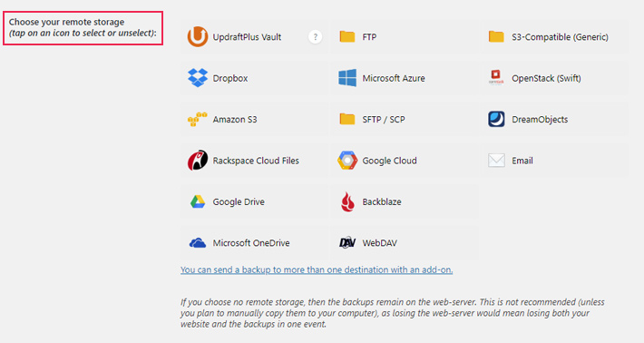Open the multiple destinations add-on link
The width and height of the screenshot is (644, 343).
[x=317, y=269]
